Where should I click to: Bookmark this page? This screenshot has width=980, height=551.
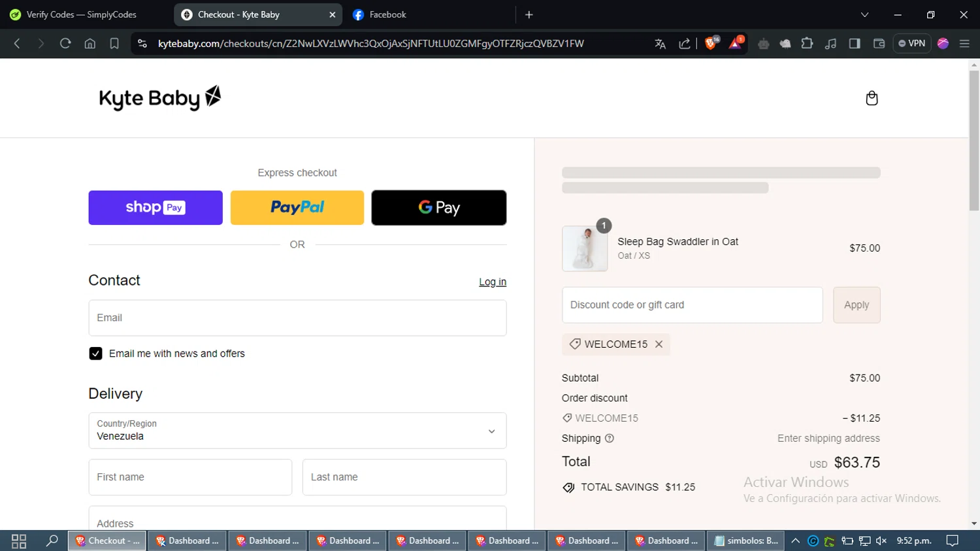tap(114, 44)
